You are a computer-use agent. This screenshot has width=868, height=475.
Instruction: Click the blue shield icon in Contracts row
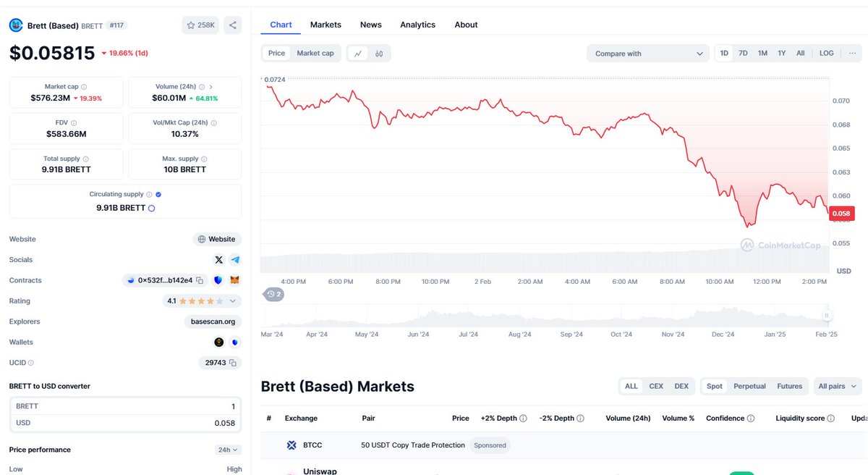218,280
